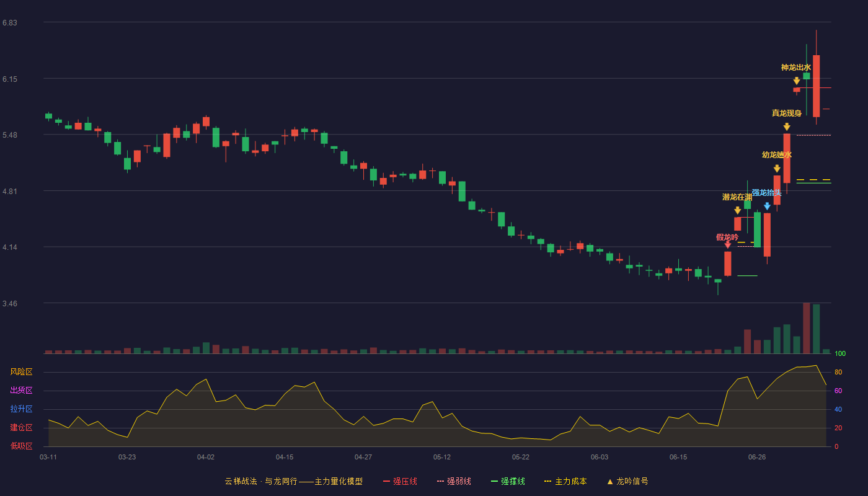
Task: Click the 神龙出水 signal label
Action: click(x=796, y=68)
